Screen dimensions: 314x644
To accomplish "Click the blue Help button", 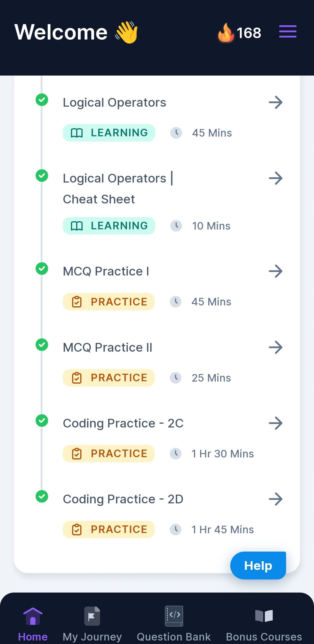I will click(x=258, y=566).
